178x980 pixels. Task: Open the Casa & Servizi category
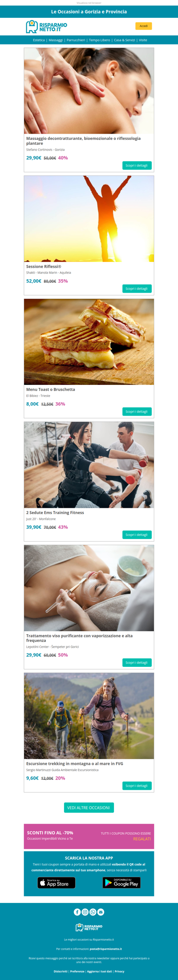point(124,40)
